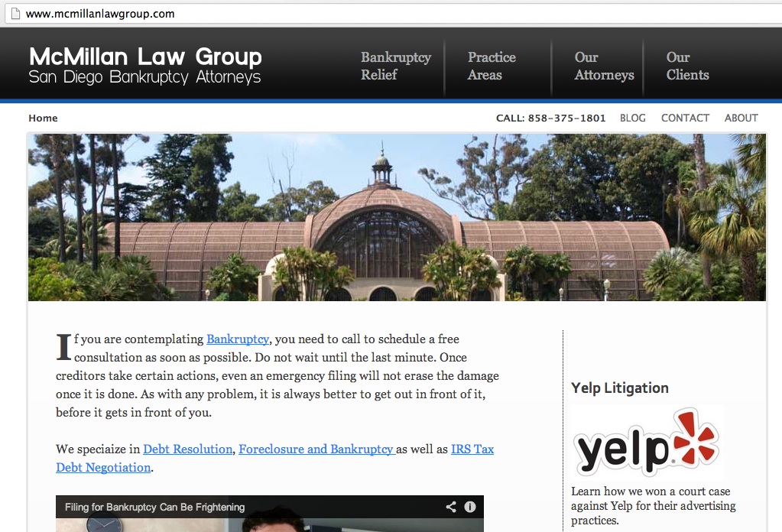Viewport: 782px width, 532px height.
Task: Go to the ABOUT page
Action: (x=741, y=118)
